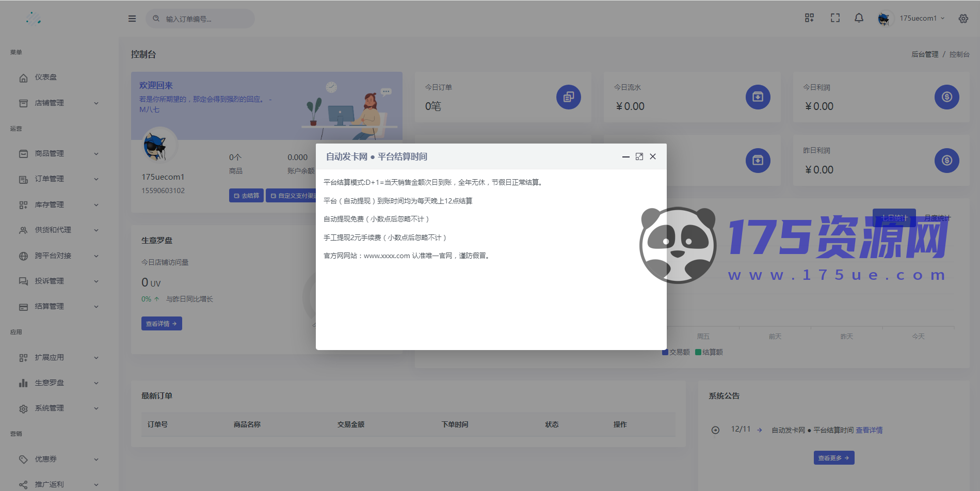
Task: Click the 系统管理 gear icon
Action: pos(23,408)
